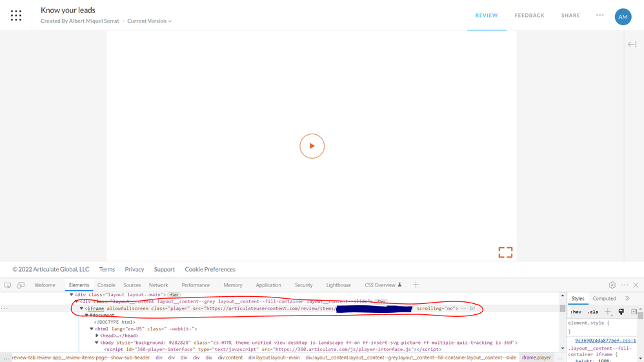Open the apps grid menu icon
The width and height of the screenshot is (644, 362).
(16, 15)
